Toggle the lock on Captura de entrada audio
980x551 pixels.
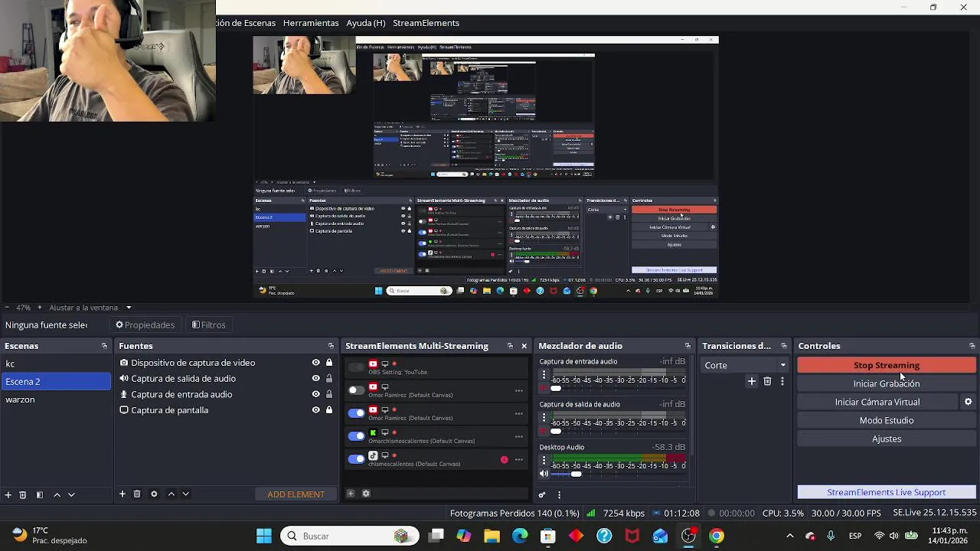[329, 394]
